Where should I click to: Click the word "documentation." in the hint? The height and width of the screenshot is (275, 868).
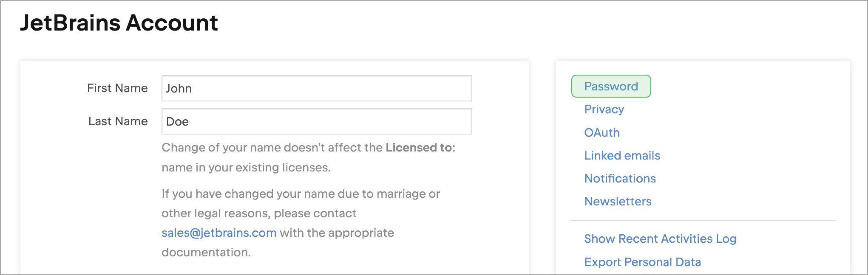click(206, 253)
